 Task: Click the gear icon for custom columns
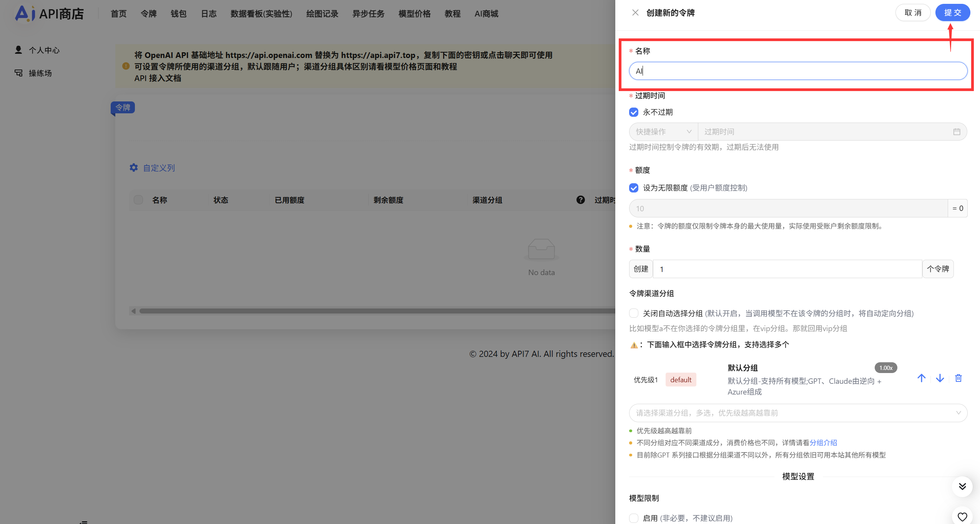pos(133,168)
